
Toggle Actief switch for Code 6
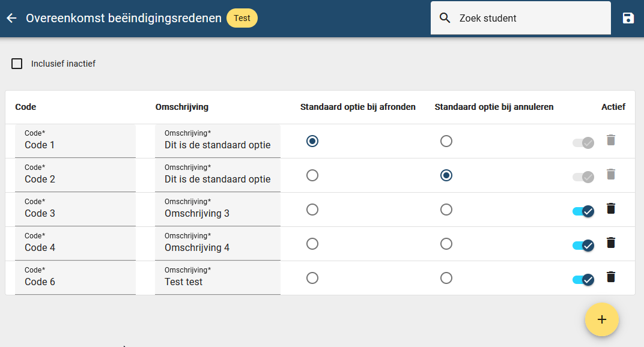click(x=583, y=280)
